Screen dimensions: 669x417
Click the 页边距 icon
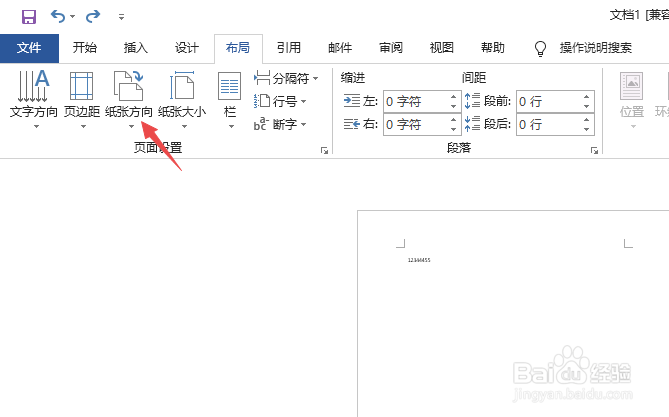tap(81, 86)
